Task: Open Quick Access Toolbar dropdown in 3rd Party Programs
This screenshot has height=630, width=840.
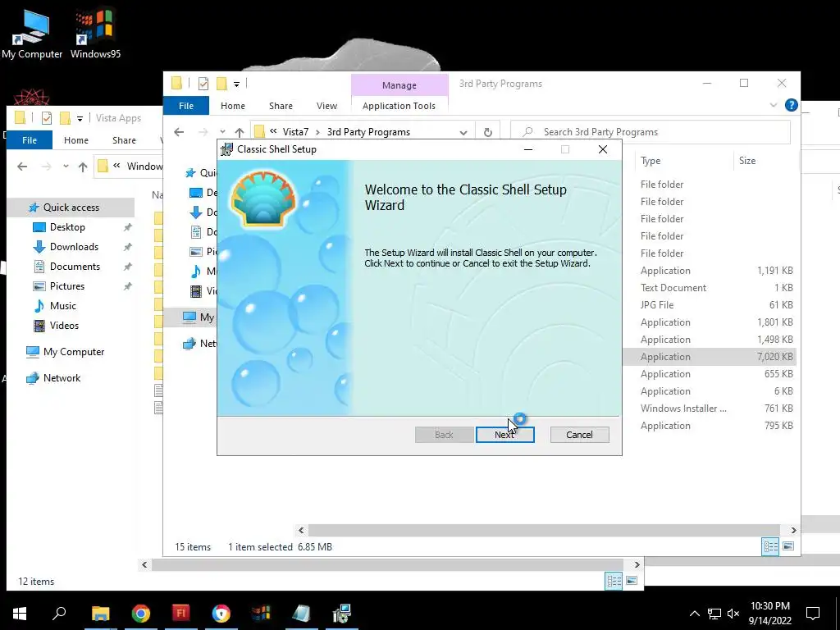Action: 236,84
